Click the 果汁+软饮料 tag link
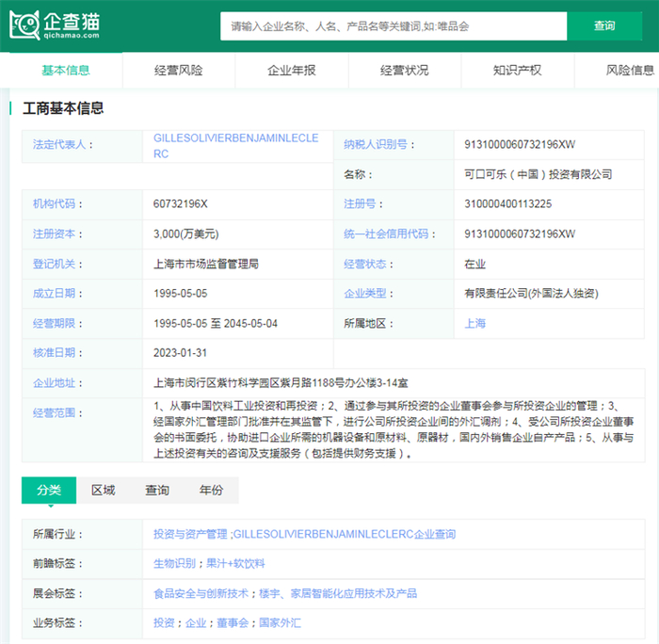Viewport: 659px width, 644px height. pos(235,563)
